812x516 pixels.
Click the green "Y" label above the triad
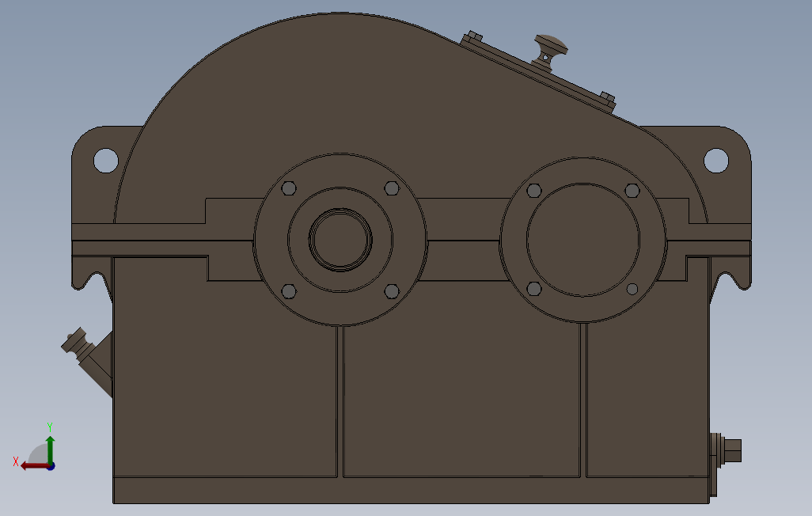(x=50, y=427)
